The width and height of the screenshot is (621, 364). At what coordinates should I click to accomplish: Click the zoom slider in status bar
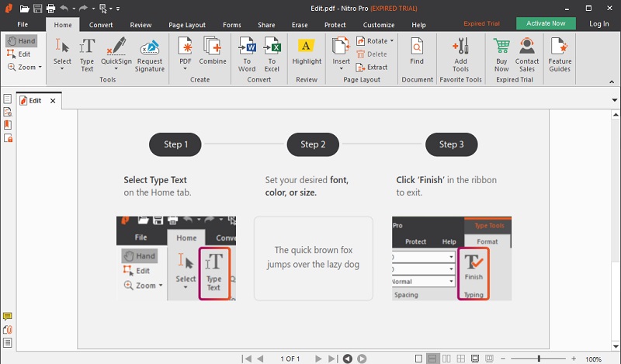point(539,359)
